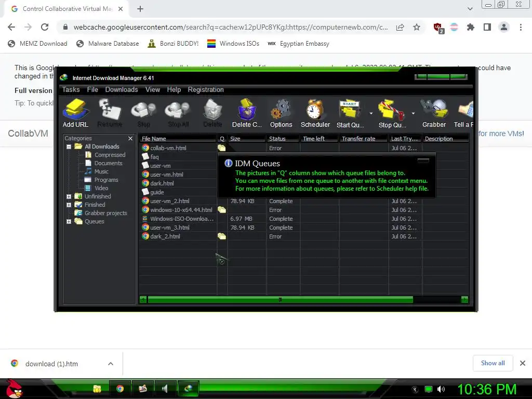The width and height of the screenshot is (532, 399).
Task: Go back in Chrome
Action: 11,27
